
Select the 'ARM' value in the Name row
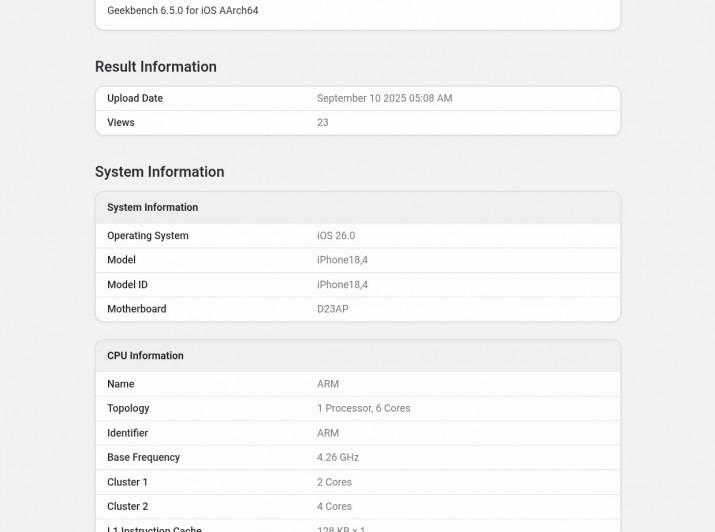tap(327, 384)
